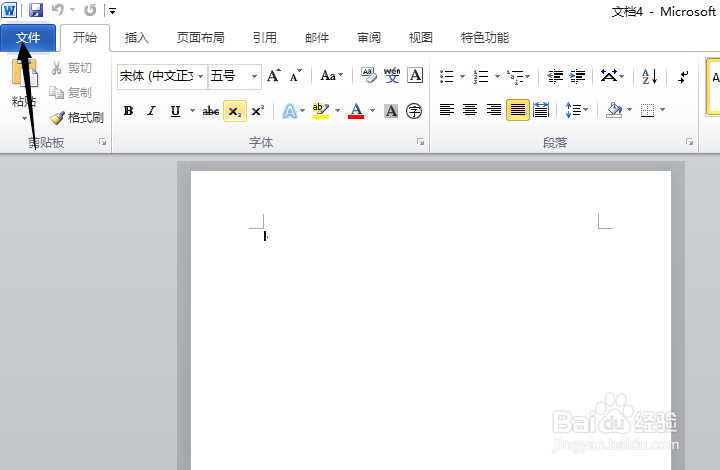
Task: Click the Sort A-Z icon
Action: (x=649, y=76)
